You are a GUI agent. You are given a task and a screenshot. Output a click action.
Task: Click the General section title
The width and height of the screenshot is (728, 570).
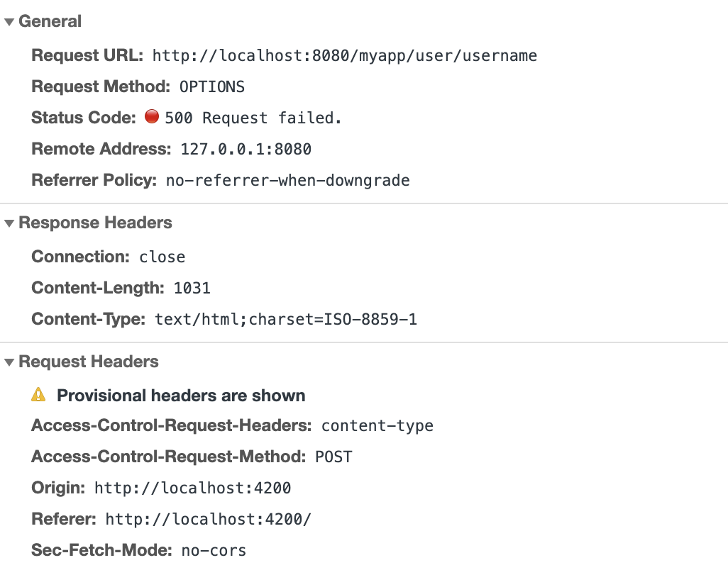[x=50, y=22]
